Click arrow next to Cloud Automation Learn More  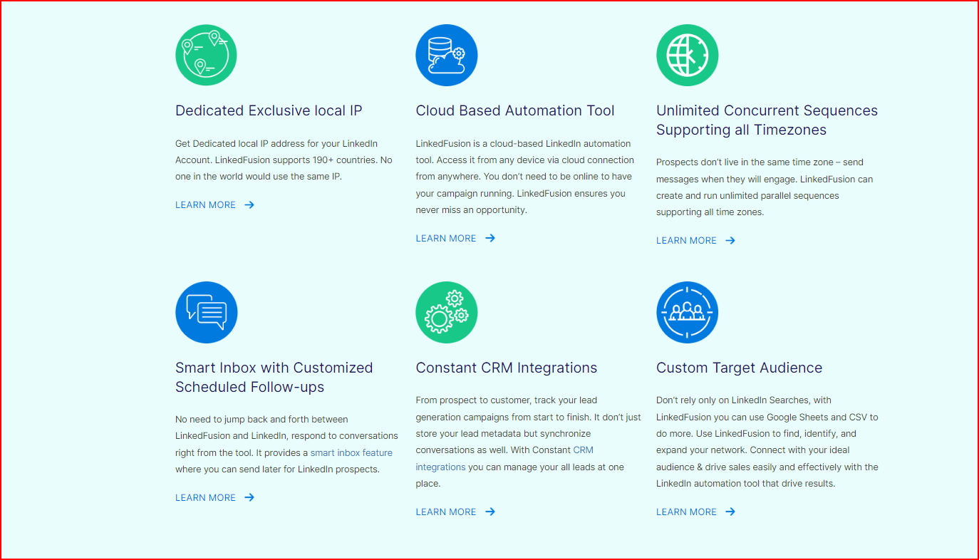pyautogui.click(x=490, y=238)
